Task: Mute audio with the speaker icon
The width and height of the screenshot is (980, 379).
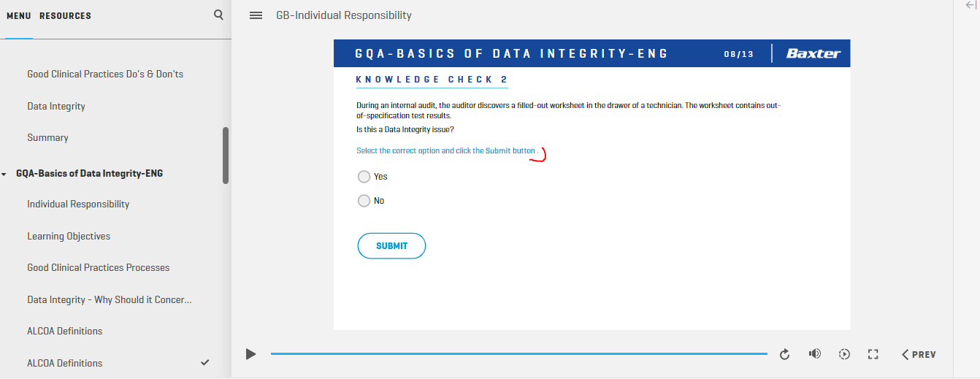Action: click(815, 354)
